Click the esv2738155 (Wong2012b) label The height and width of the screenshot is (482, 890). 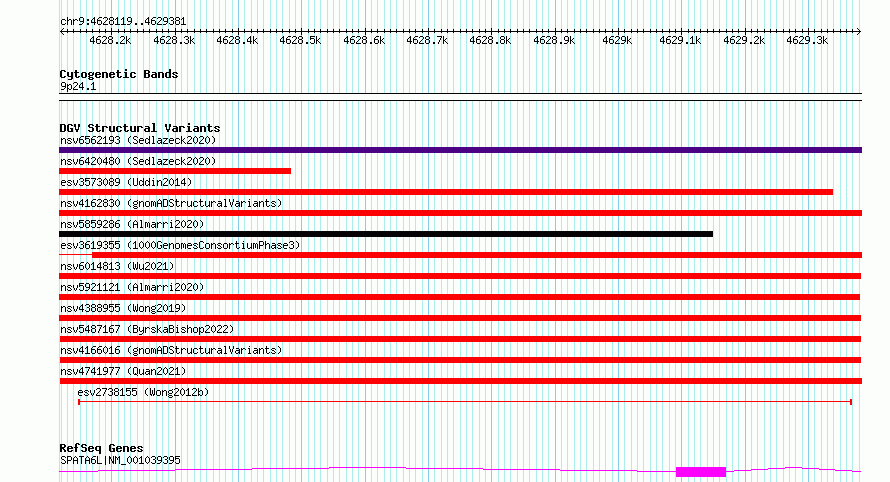click(x=143, y=392)
